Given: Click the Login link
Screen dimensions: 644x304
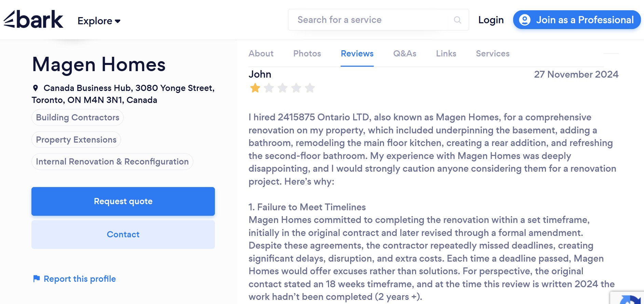Looking at the screenshot, I should pos(491,20).
